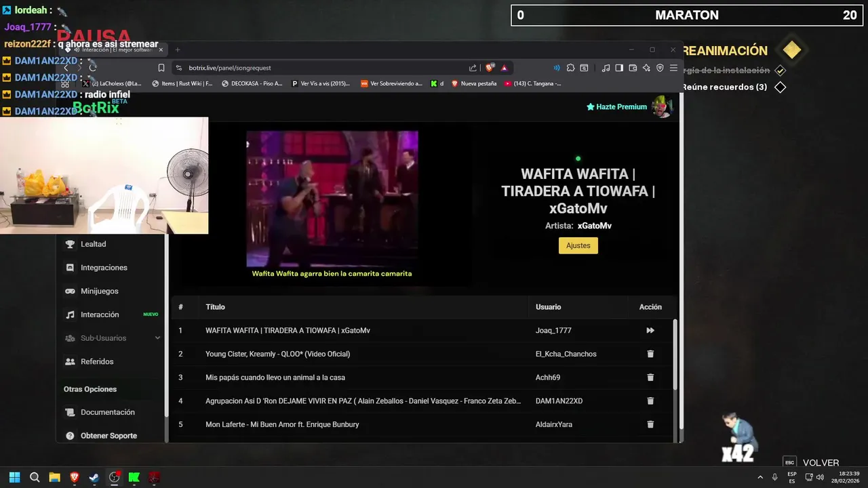Click user Achh69 in the queue
The image size is (868, 488).
(548, 378)
